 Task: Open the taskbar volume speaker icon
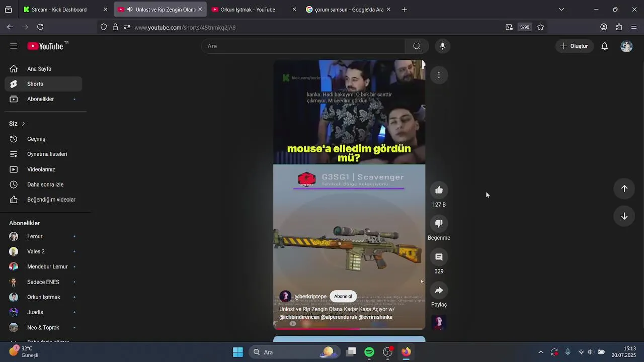[x=591, y=352]
